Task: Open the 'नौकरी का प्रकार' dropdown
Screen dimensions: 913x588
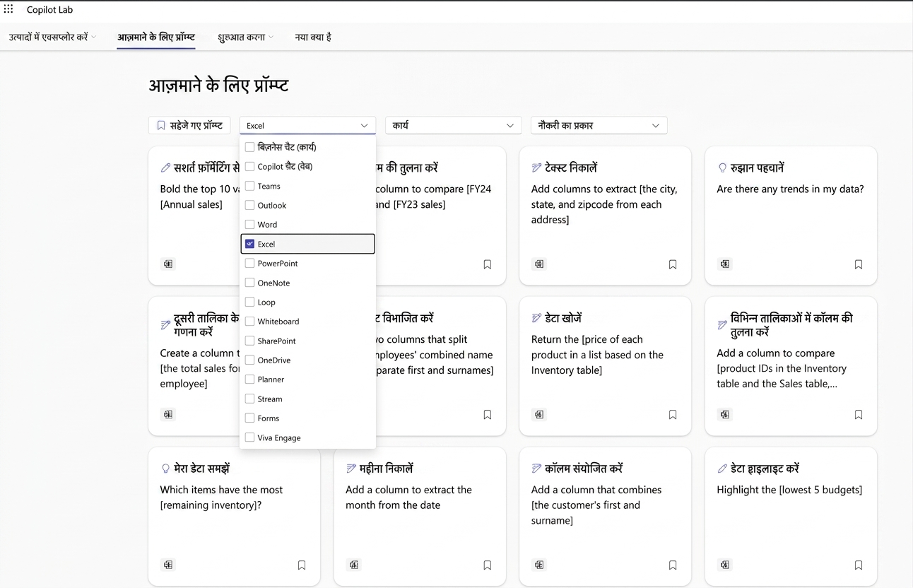Action: coord(599,125)
